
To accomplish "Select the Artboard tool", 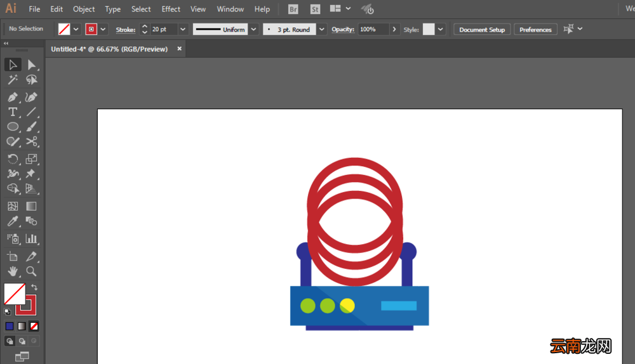I will coord(13,256).
